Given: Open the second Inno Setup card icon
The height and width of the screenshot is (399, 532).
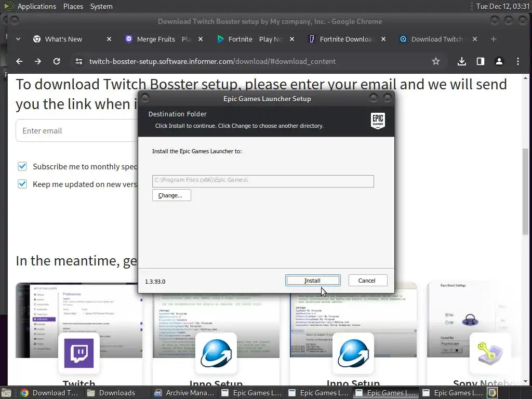Looking at the screenshot, I should click(x=353, y=353).
